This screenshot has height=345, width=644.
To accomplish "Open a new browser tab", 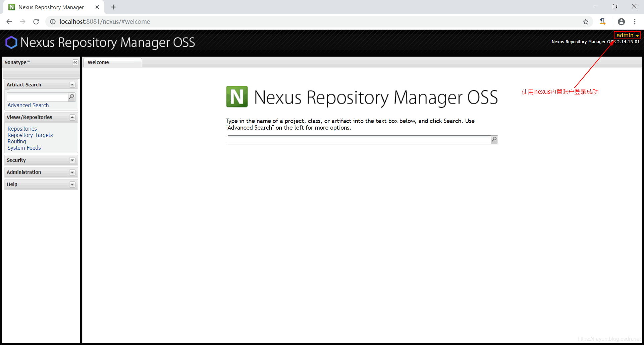I will tap(113, 7).
